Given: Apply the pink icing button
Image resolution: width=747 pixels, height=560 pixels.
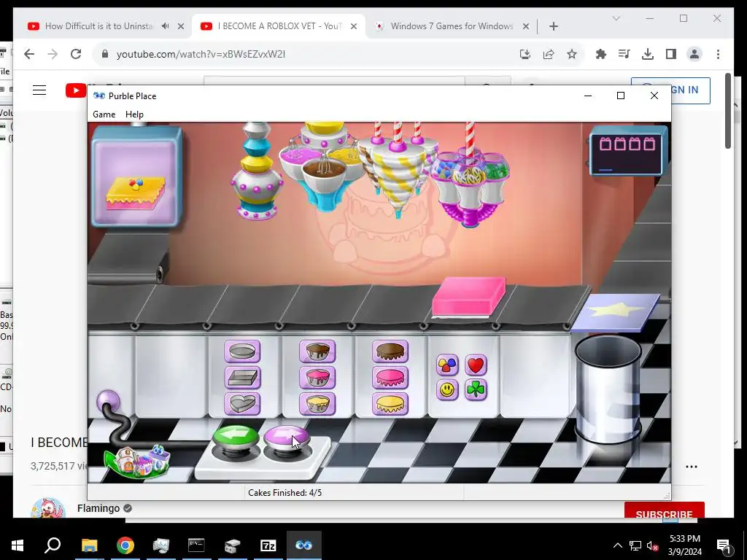Looking at the screenshot, I should coord(390,378).
